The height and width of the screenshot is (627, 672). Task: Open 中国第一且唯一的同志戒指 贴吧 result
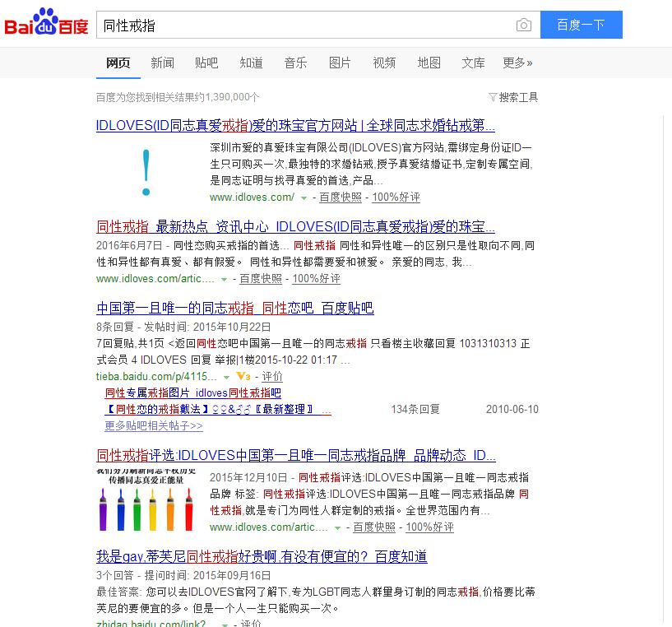tap(235, 308)
